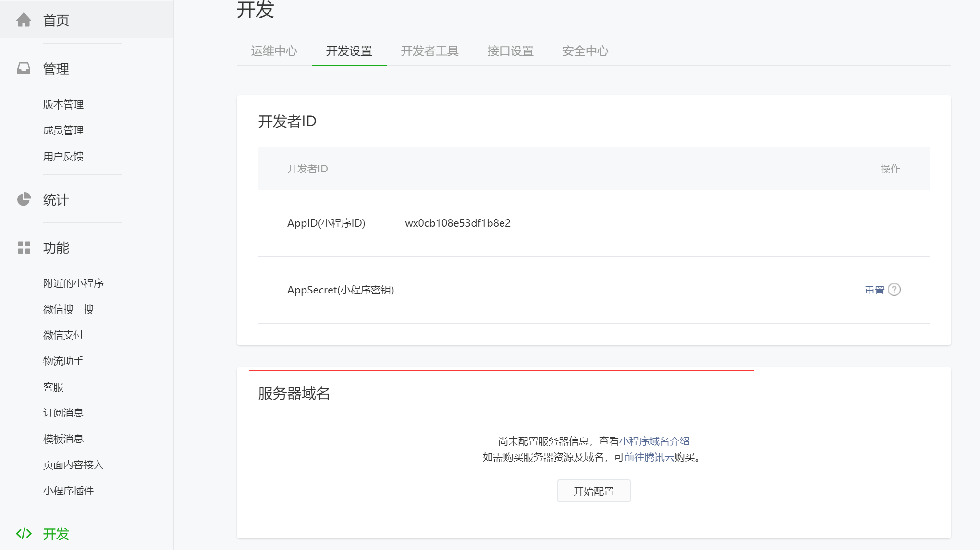
Task: Click the help question mark beside 重置
Action: coord(894,290)
